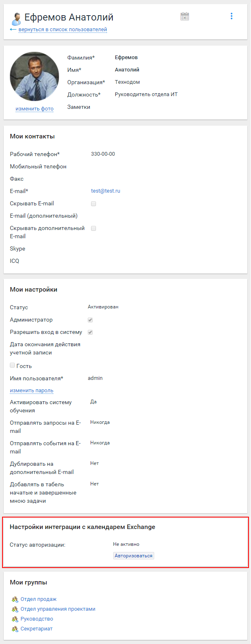Click the Отдел продаж group icon
Image resolution: width=251 pixels, height=644 pixels.
click(x=15, y=599)
